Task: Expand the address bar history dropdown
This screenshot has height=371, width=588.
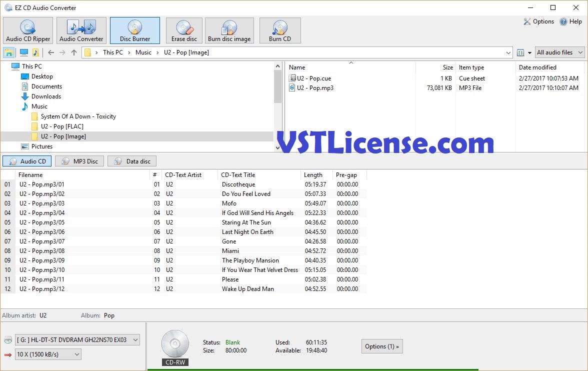Action: point(508,52)
